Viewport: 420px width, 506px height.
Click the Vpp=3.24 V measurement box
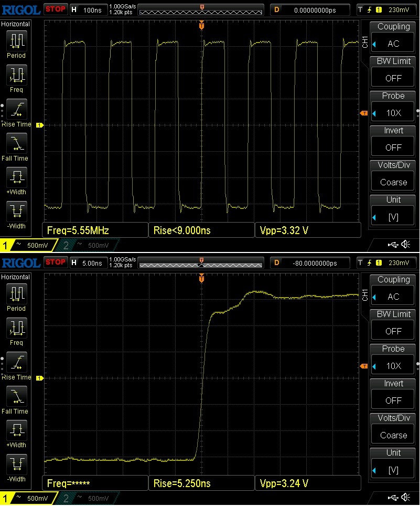coord(308,483)
